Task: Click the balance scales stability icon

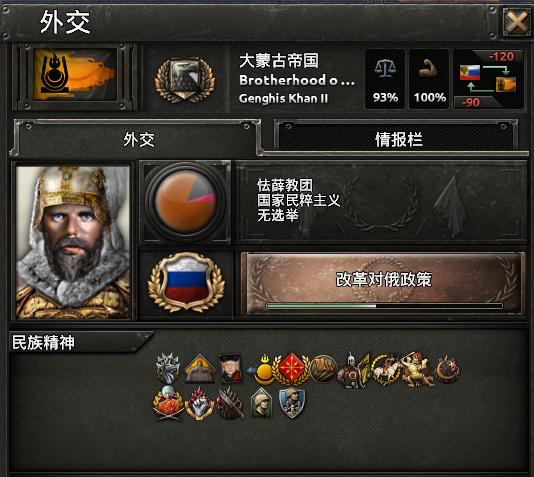Action: coord(385,68)
